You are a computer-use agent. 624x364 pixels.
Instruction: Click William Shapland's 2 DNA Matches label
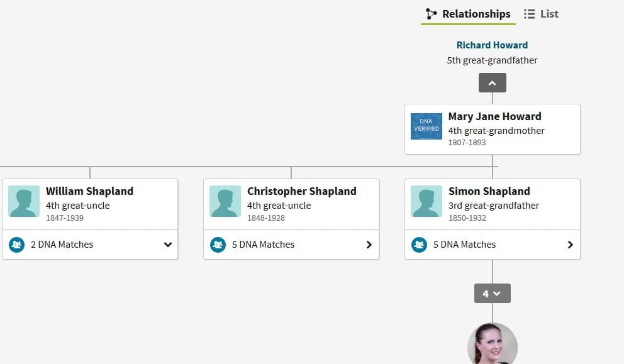pyautogui.click(x=62, y=245)
